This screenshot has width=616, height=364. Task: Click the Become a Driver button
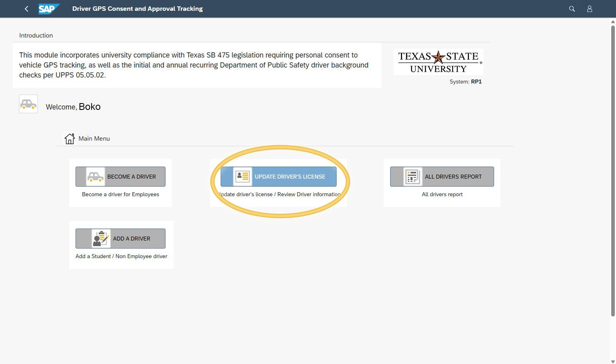pyautogui.click(x=120, y=176)
